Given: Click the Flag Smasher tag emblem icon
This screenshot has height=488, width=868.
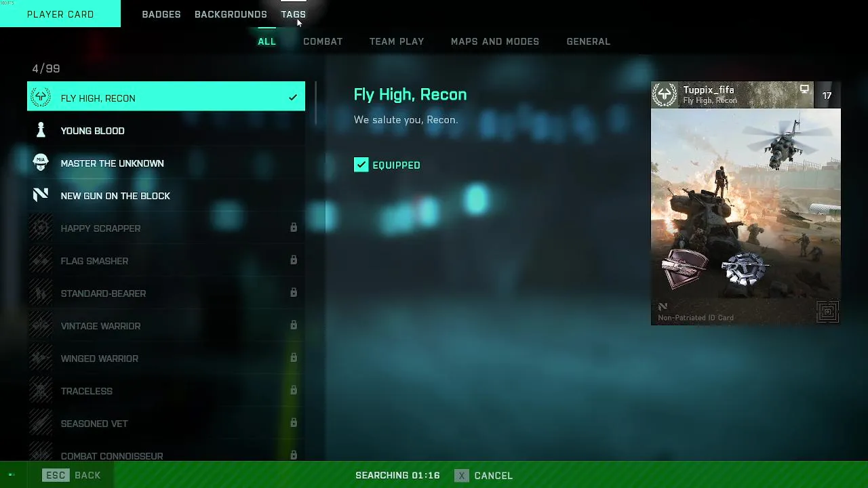Looking at the screenshot, I should pos(41,260).
